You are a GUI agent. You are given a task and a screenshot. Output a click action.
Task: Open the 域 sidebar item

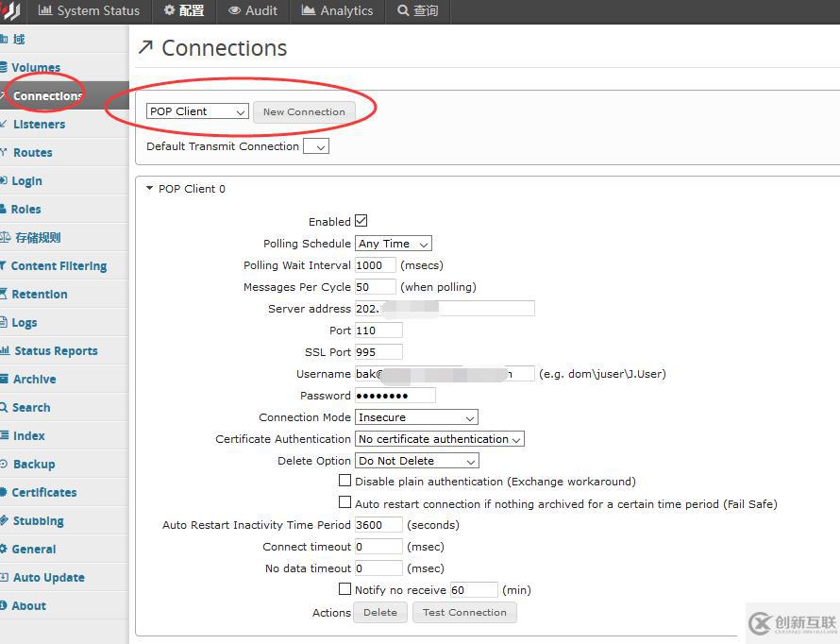pos(64,39)
